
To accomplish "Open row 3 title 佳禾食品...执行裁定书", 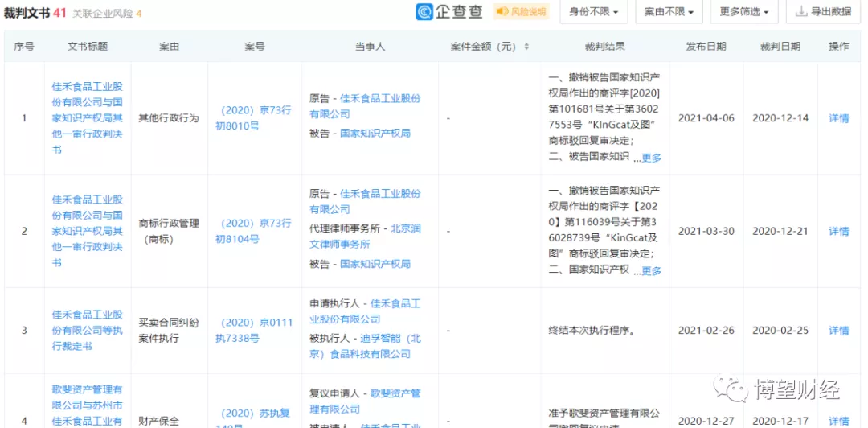I will point(88,331).
